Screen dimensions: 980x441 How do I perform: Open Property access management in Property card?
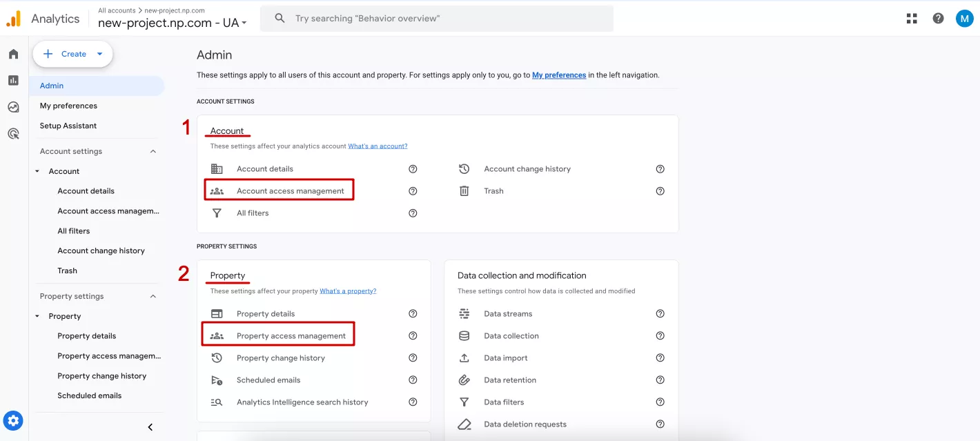[x=291, y=336]
